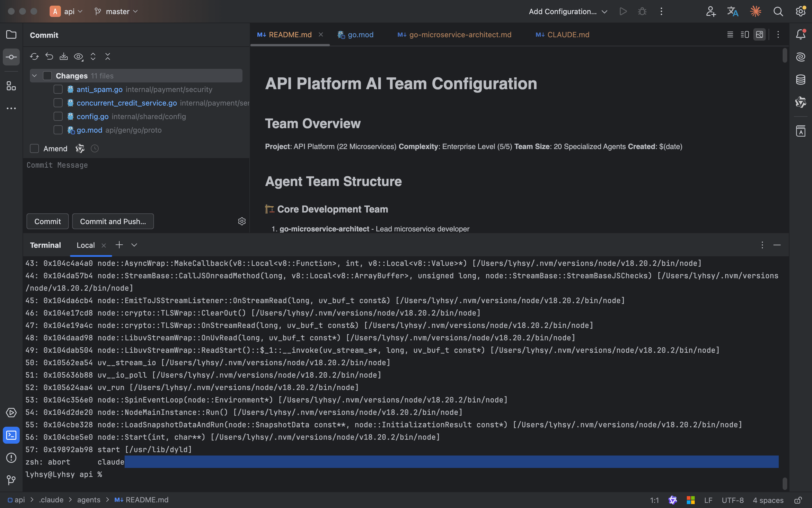The height and width of the screenshot is (508, 812).
Task: Refresh the changes list
Action: tap(34, 56)
